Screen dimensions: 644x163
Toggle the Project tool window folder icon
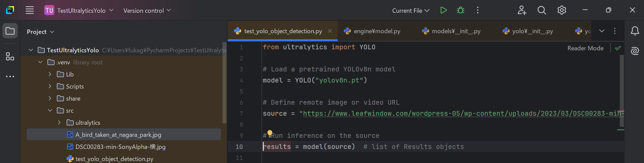(10, 31)
